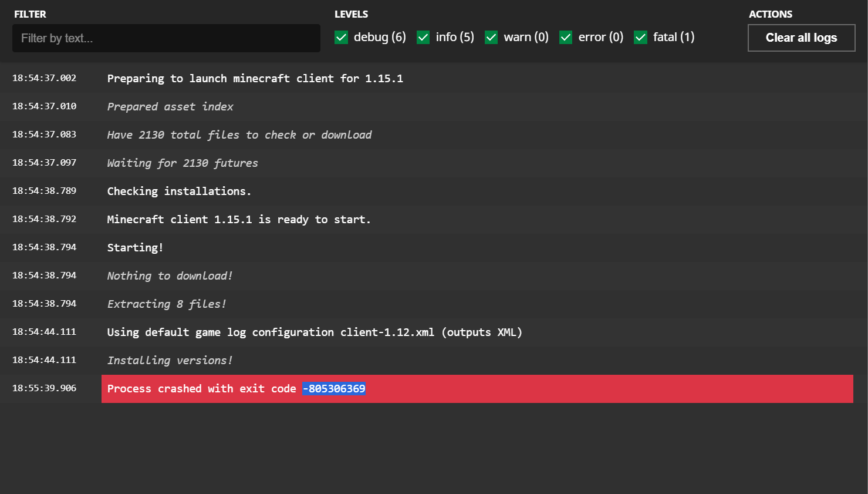Focus the Filter by text input field
The width and height of the screenshot is (868, 494).
tap(166, 38)
